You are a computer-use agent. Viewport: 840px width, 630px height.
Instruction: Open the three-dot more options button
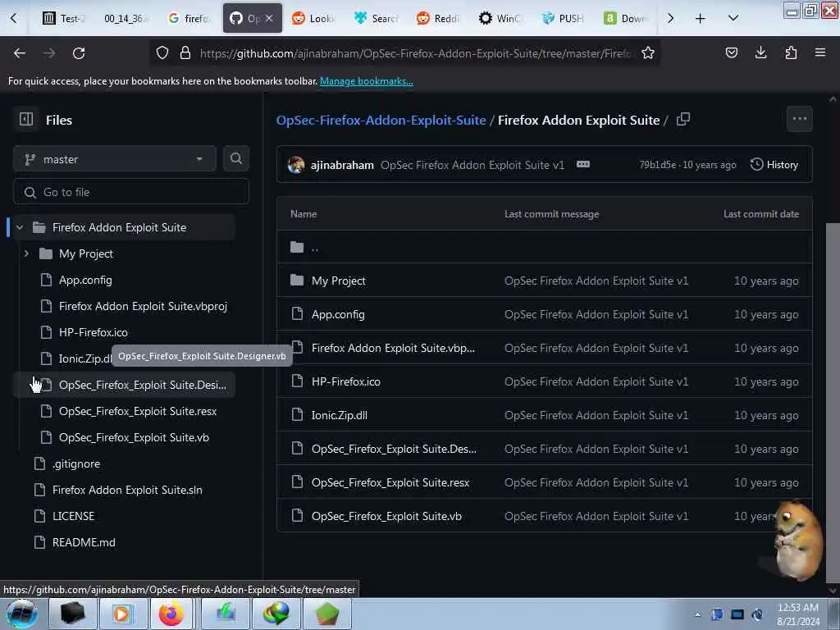(799, 119)
